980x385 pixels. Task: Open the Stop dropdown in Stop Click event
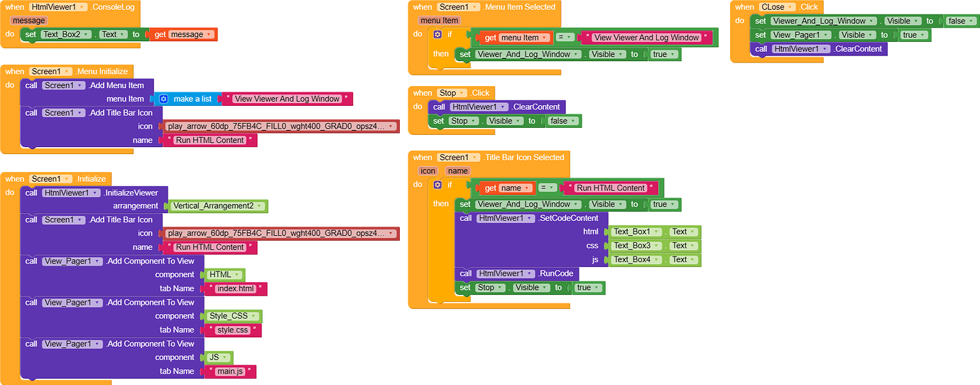451,93
